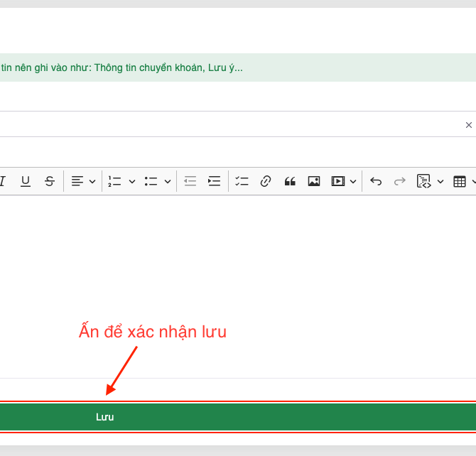Click the insert media icon
476x456 pixels.
click(337, 181)
